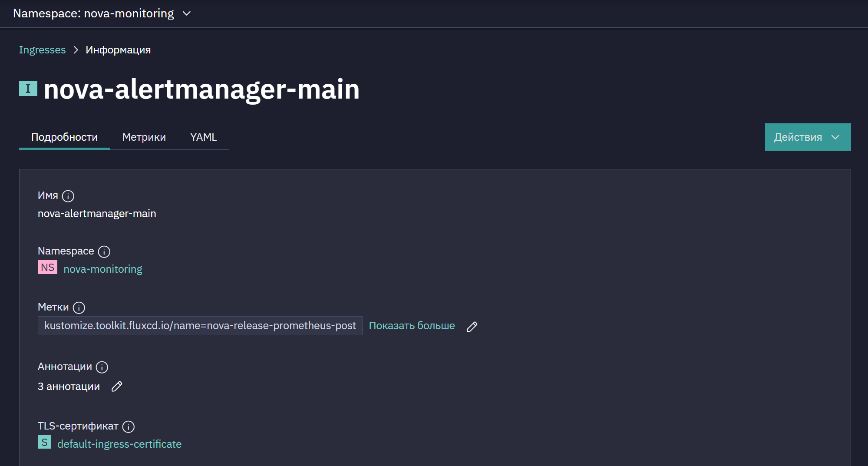Edit labels with the pencil icon
This screenshot has height=466, width=868.
(x=472, y=327)
